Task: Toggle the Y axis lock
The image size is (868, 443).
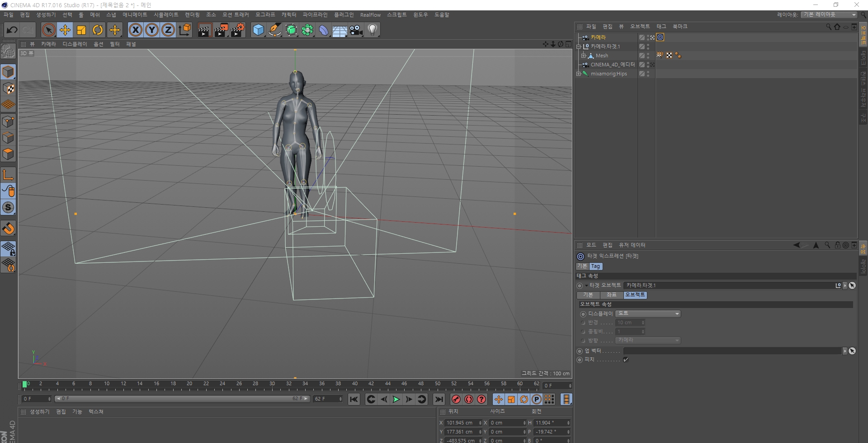Action: click(x=152, y=30)
